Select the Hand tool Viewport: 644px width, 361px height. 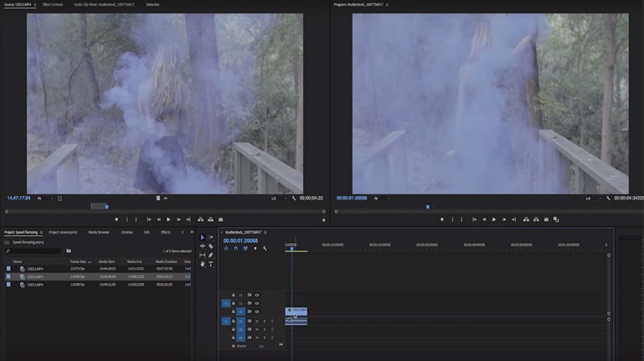tap(202, 264)
